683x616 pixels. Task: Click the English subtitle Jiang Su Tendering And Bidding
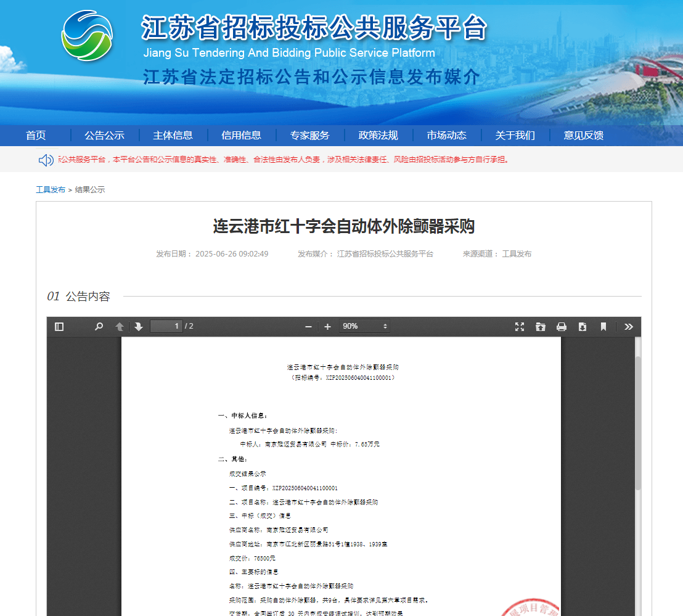click(x=289, y=52)
